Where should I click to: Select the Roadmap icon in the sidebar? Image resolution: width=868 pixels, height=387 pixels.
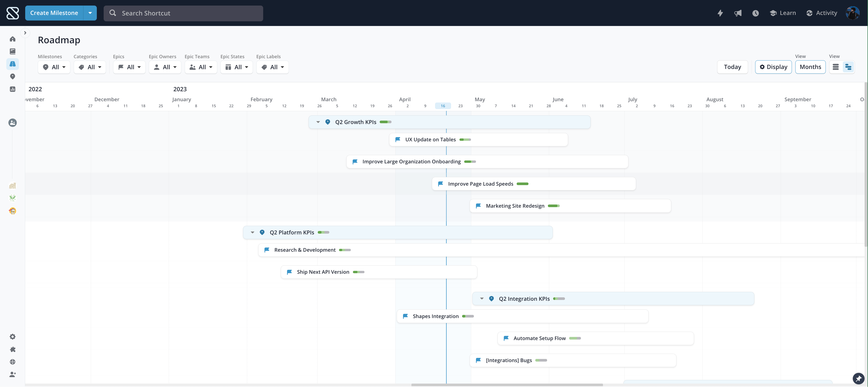tap(13, 64)
